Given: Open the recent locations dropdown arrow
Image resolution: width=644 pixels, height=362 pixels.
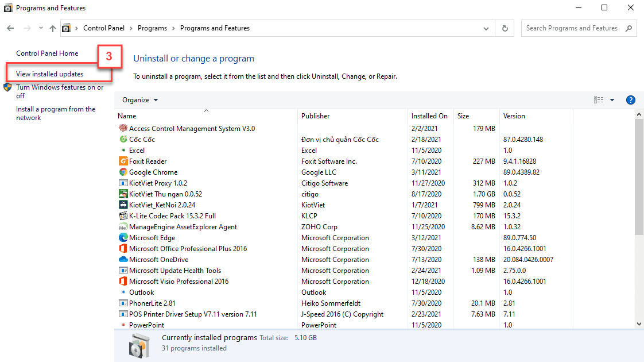Looking at the screenshot, I should (41, 28).
